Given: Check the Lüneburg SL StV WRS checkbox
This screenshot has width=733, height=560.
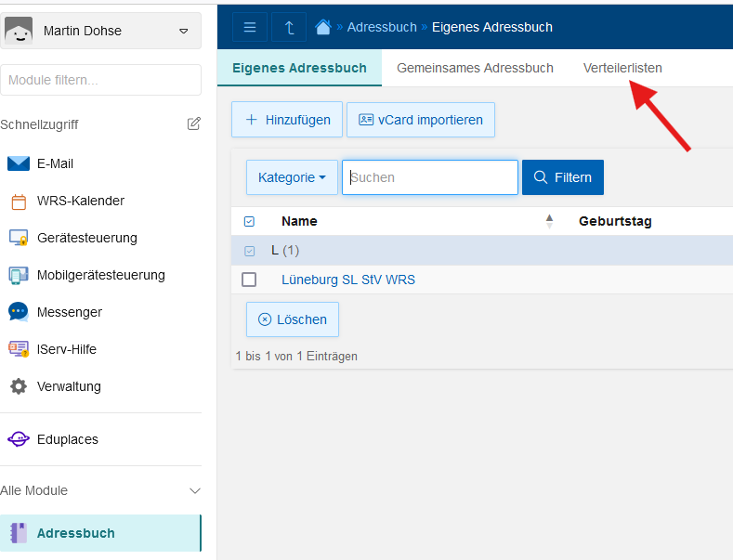Looking at the screenshot, I should pos(249,280).
